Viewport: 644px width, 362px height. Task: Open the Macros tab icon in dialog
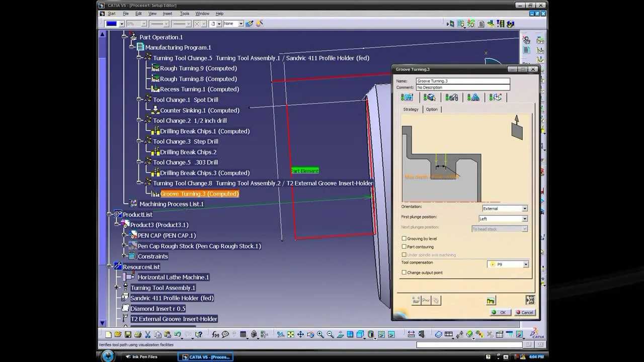point(496,98)
